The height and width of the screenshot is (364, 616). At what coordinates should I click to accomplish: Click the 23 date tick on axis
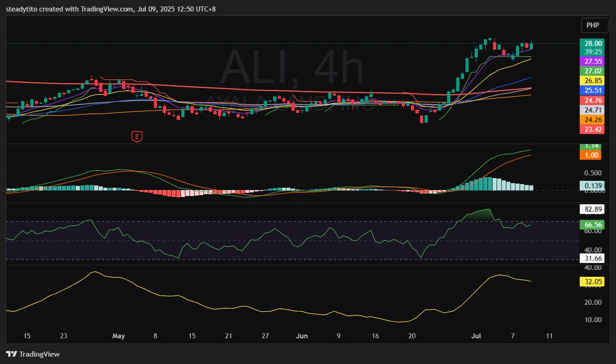pyautogui.click(x=64, y=336)
